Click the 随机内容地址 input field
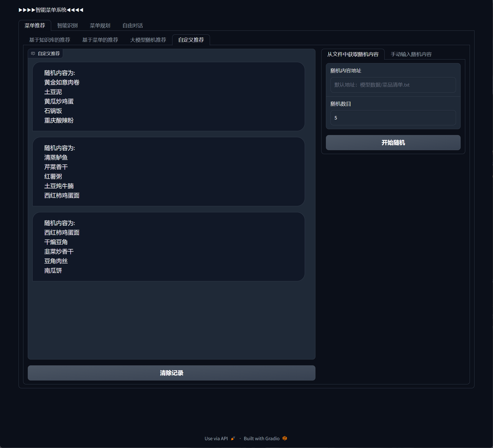The width and height of the screenshot is (493, 448). coord(393,85)
